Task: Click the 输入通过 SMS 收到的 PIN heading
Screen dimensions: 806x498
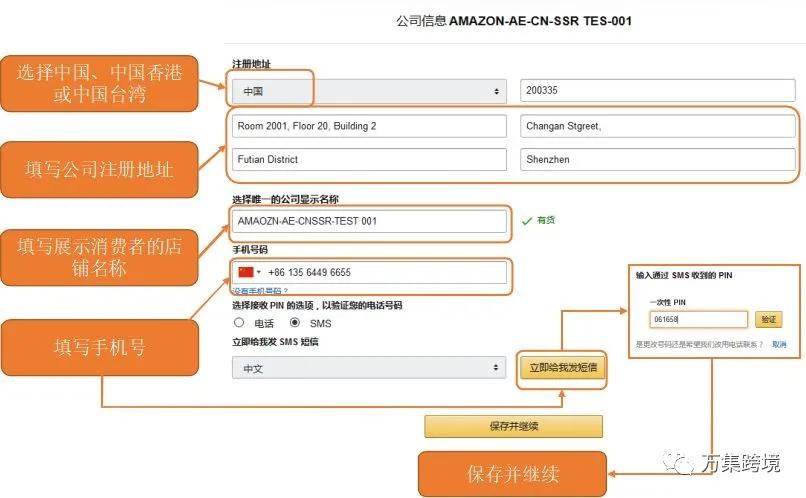Action: [684, 275]
